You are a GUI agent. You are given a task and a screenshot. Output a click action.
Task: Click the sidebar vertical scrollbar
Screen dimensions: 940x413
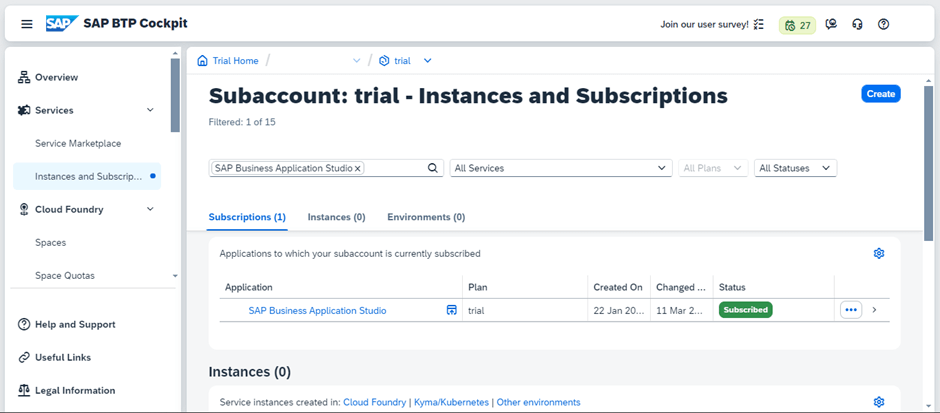pos(175,95)
